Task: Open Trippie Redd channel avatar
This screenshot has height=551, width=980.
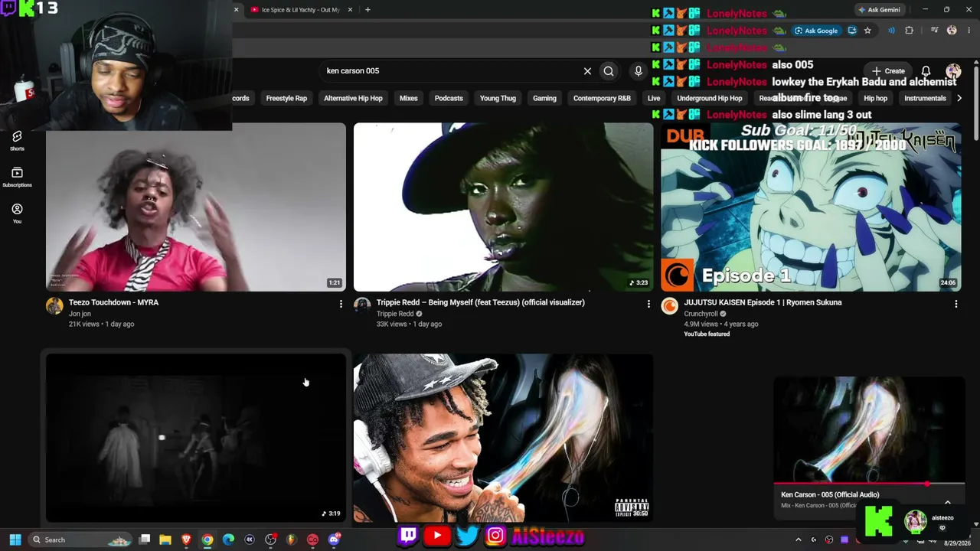Action: tap(362, 306)
